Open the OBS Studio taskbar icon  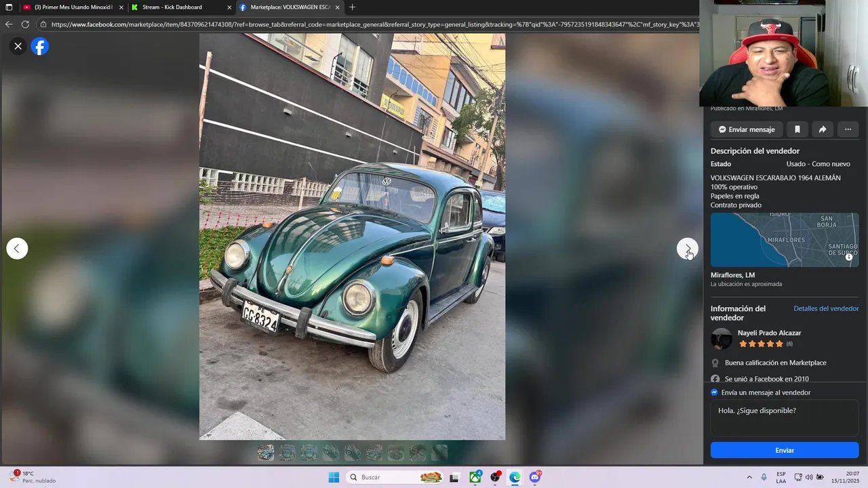click(496, 477)
